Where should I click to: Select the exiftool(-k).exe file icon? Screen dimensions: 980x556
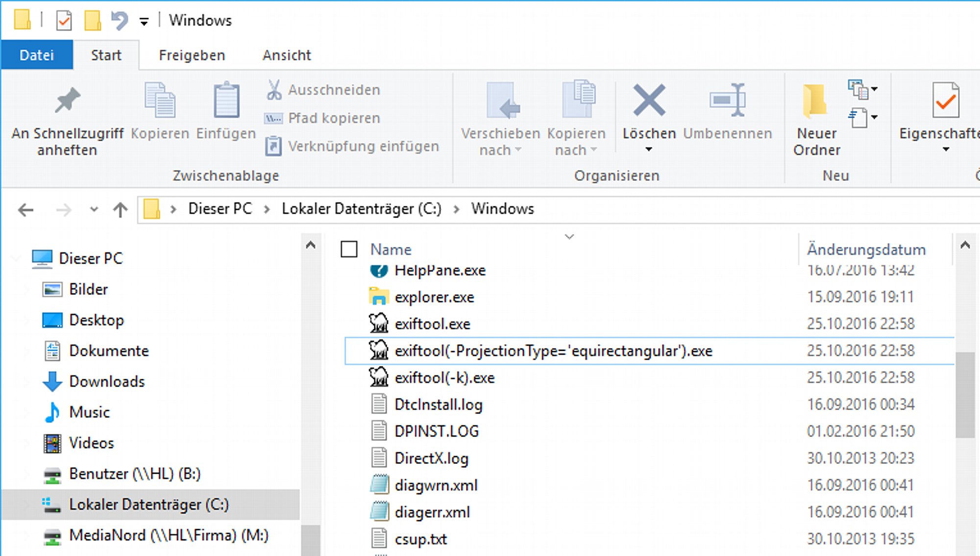378,378
